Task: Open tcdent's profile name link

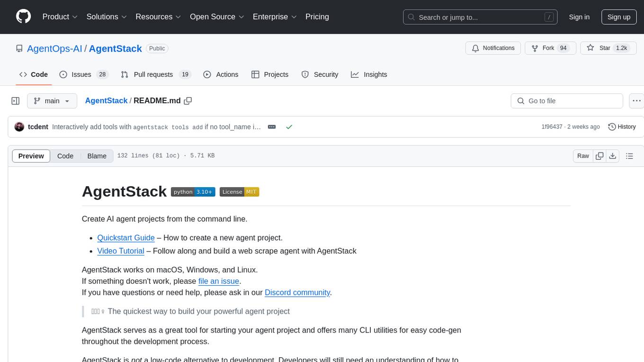Action: (38, 127)
